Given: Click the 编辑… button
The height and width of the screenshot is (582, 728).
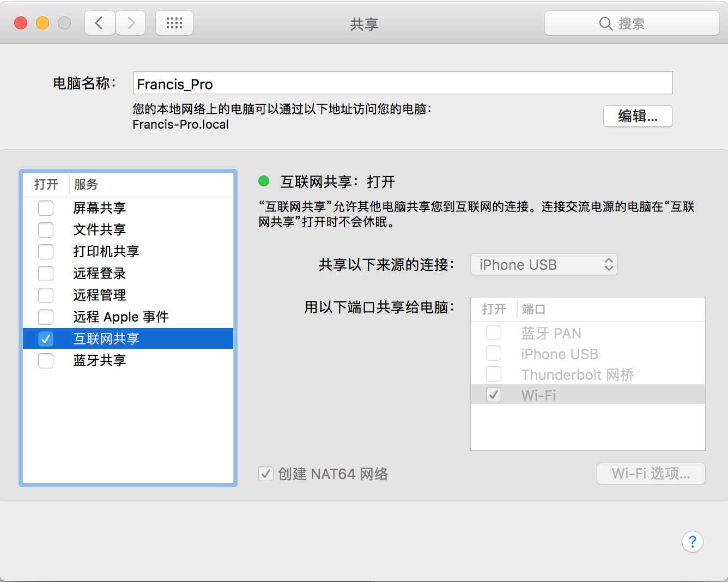Looking at the screenshot, I should click(638, 116).
